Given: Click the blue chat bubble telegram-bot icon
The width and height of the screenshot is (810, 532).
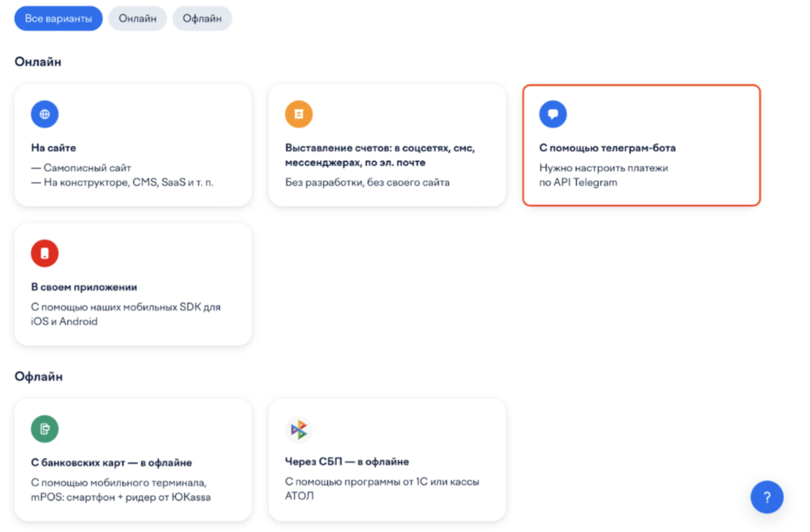Looking at the screenshot, I should [552, 114].
